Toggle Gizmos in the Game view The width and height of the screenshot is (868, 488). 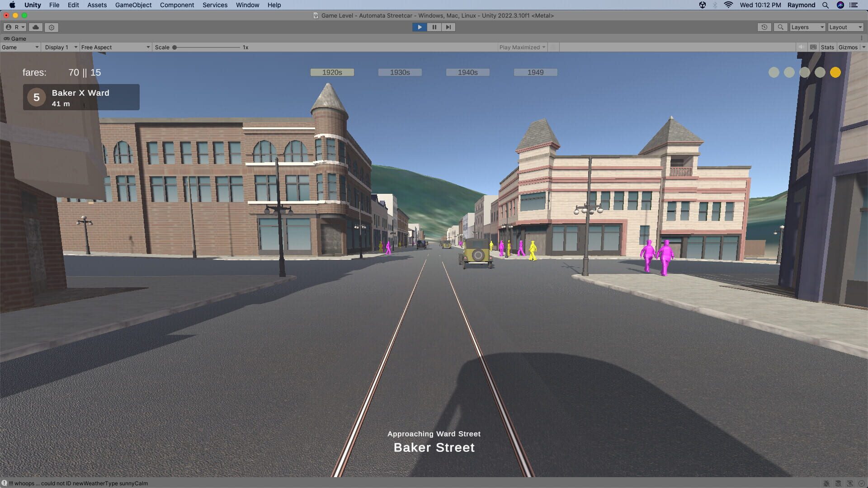(848, 47)
